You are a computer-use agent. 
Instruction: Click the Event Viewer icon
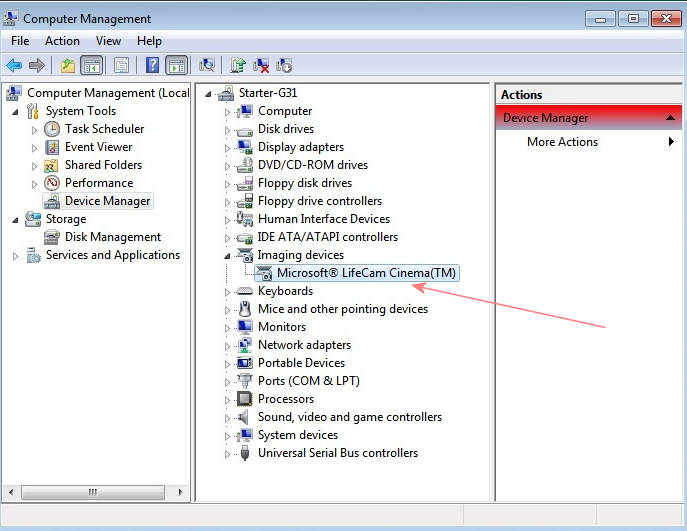[52, 147]
